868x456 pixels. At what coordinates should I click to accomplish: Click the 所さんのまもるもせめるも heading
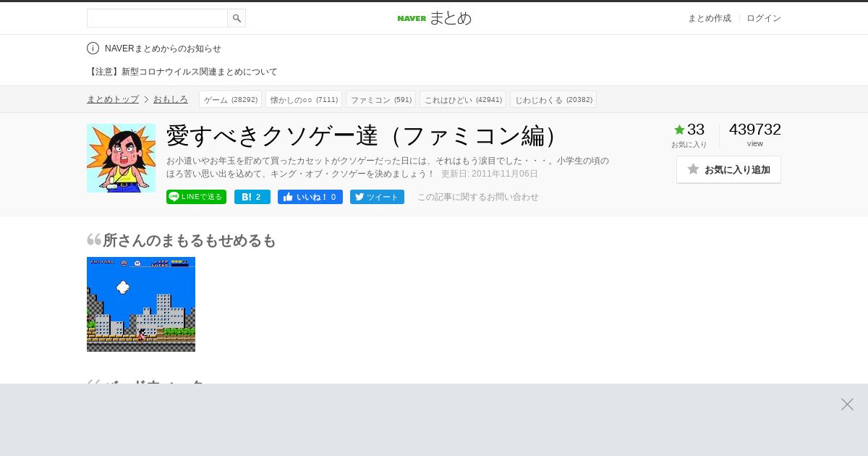190,240
